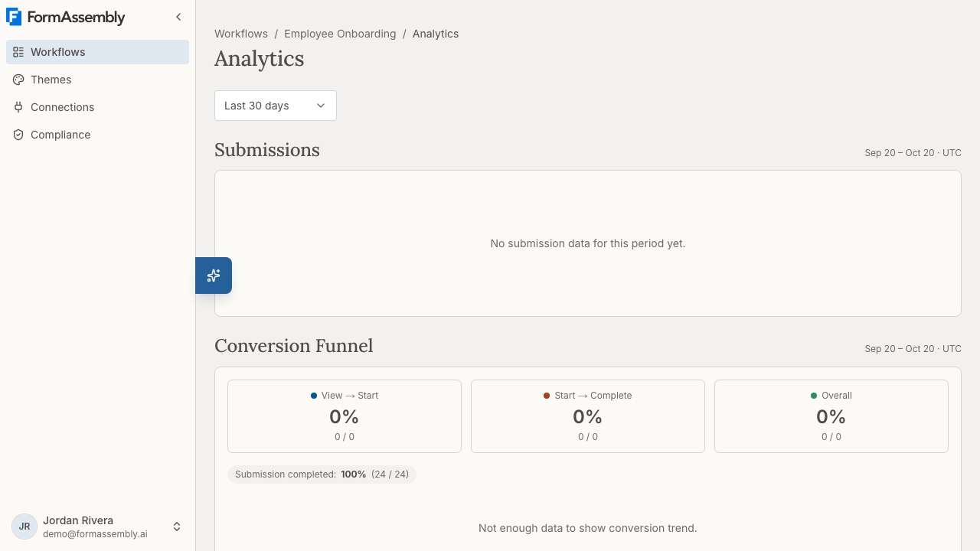Click the red Start → Complete dot
Screen dimensions: 980x551
[547, 396]
